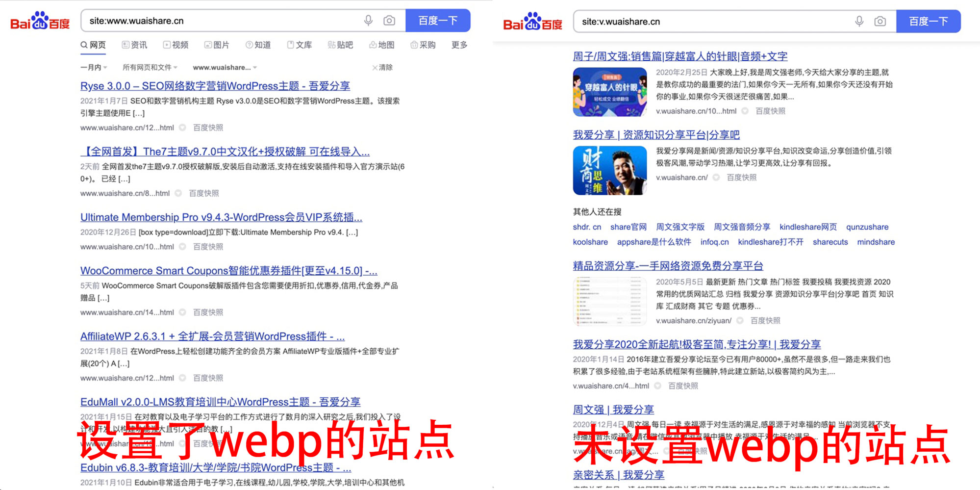980x490 pixels.
Task: Open the AffiliateWP 2.6.3.1 result link
Action: click(x=213, y=336)
